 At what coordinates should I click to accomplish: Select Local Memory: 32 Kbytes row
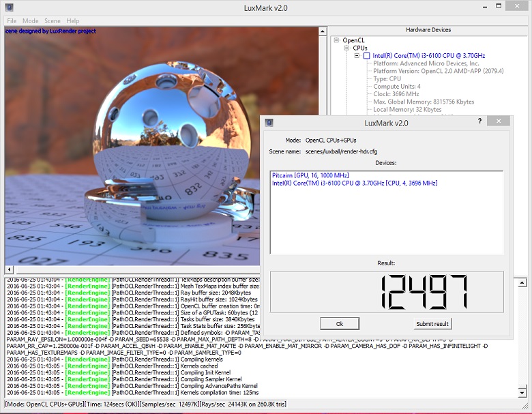coord(407,110)
